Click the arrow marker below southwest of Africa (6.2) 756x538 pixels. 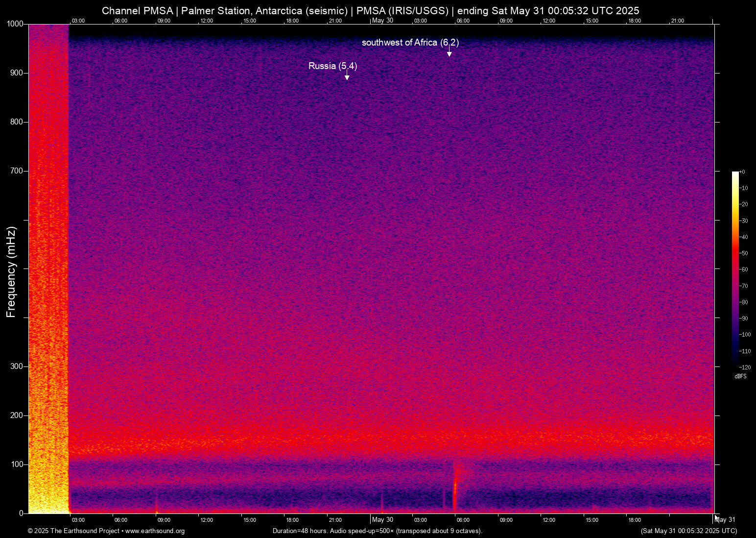point(449,53)
